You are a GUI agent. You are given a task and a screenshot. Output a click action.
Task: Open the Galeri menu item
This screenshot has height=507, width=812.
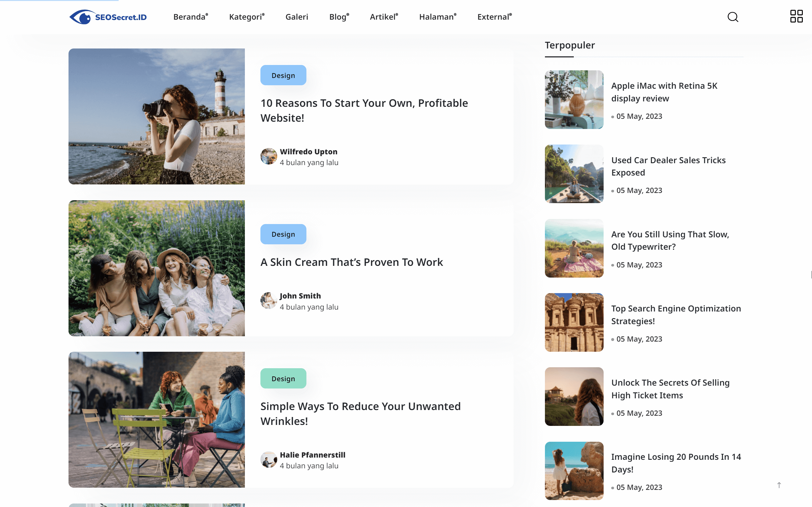297,17
